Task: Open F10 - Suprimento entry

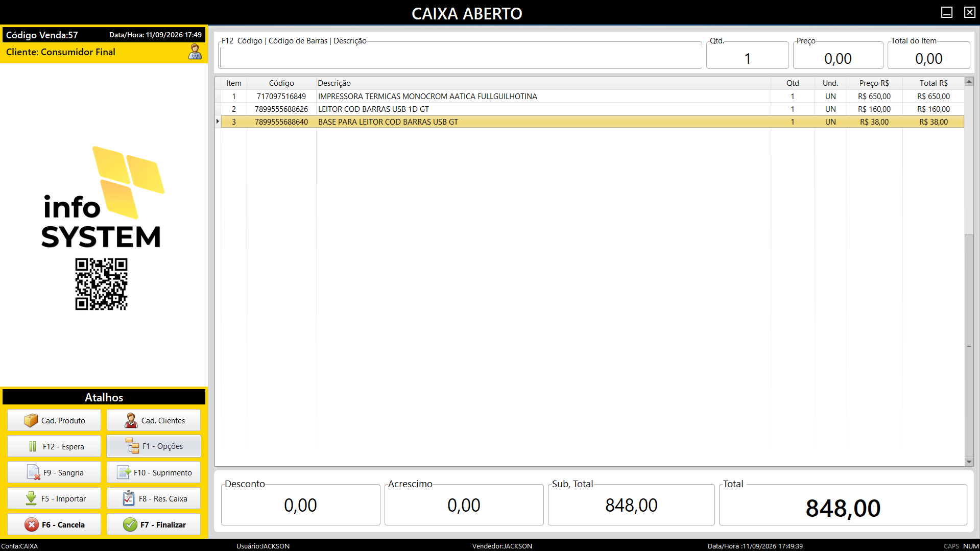Action: pyautogui.click(x=154, y=472)
